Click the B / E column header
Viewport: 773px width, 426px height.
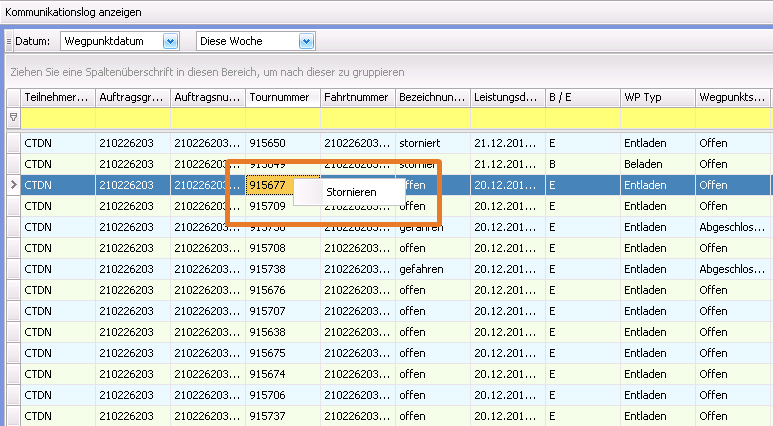(x=582, y=97)
